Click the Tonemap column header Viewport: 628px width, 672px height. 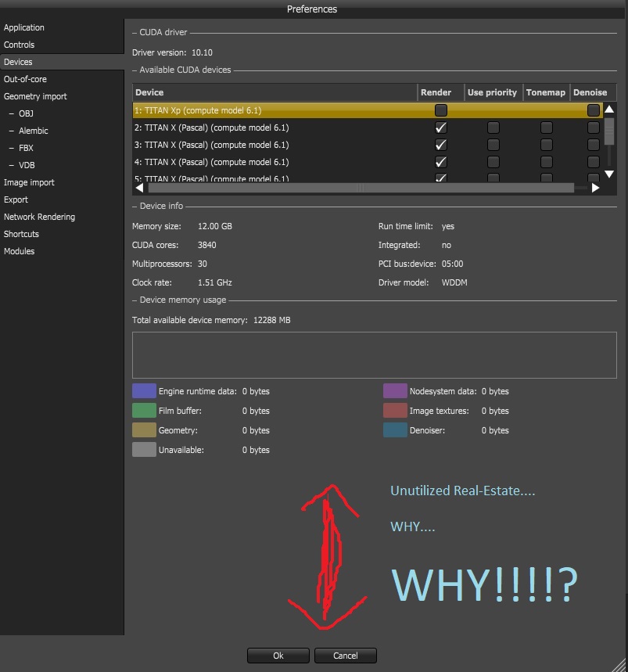coord(546,92)
